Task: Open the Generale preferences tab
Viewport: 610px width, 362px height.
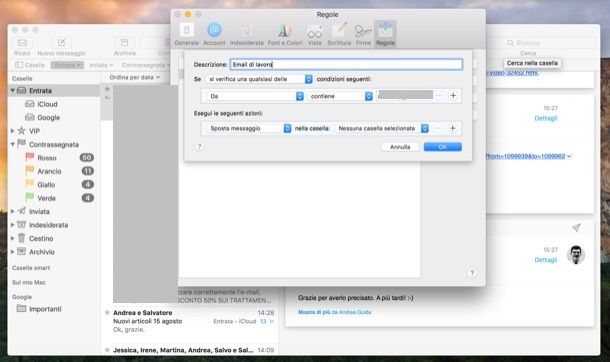Action: point(186,34)
